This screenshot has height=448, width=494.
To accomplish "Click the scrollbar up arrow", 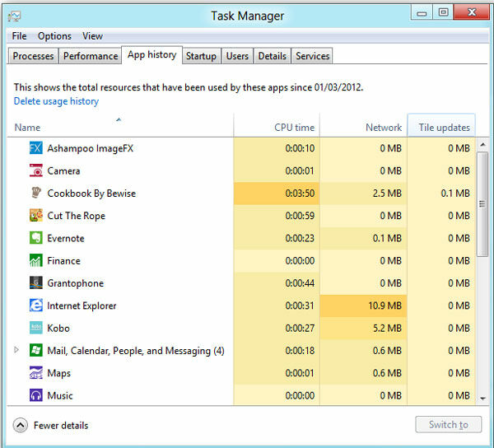I will [482, 145].
